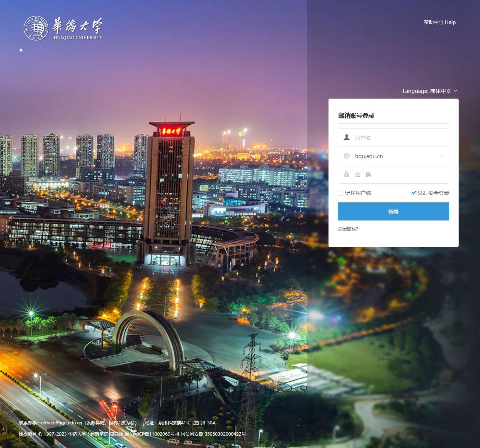Image resolution: width=480 pixels, height=448 pixels.
Task: Click the 忘记密码? forgot password link
Action: pos(348,229)
